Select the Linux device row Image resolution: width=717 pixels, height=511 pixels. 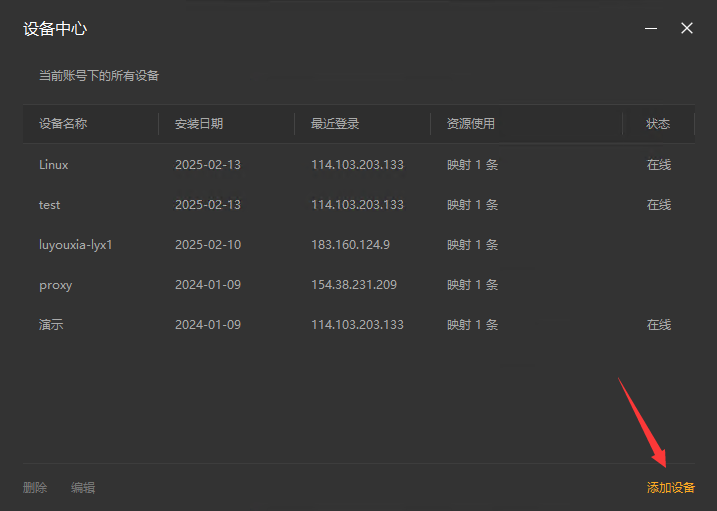[359, 165]
